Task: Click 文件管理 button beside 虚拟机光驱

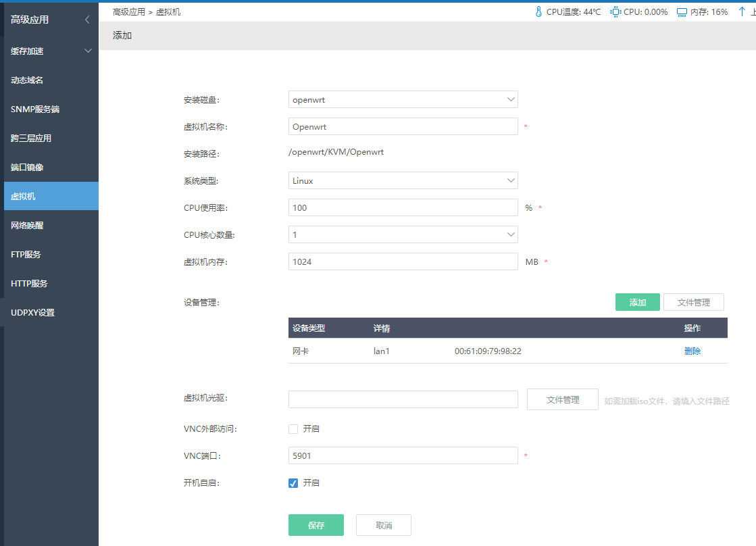Action: point(563,399)
